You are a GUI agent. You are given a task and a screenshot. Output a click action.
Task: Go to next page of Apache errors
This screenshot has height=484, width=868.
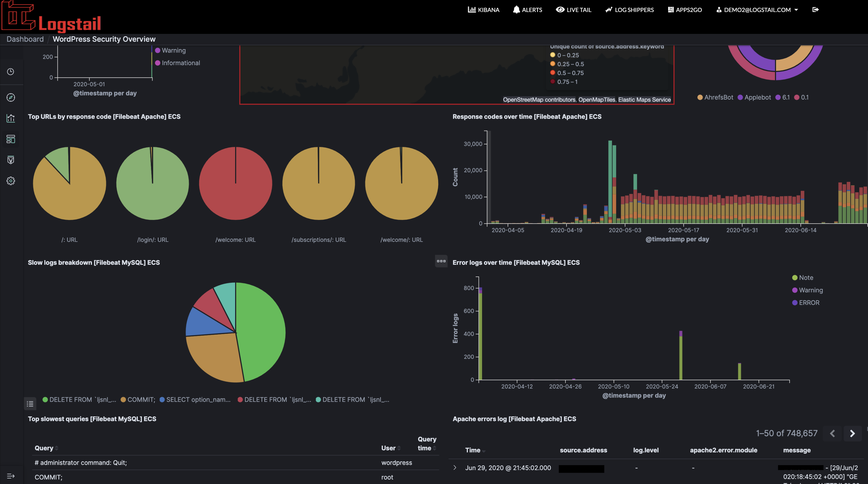(x=852, y=433)
